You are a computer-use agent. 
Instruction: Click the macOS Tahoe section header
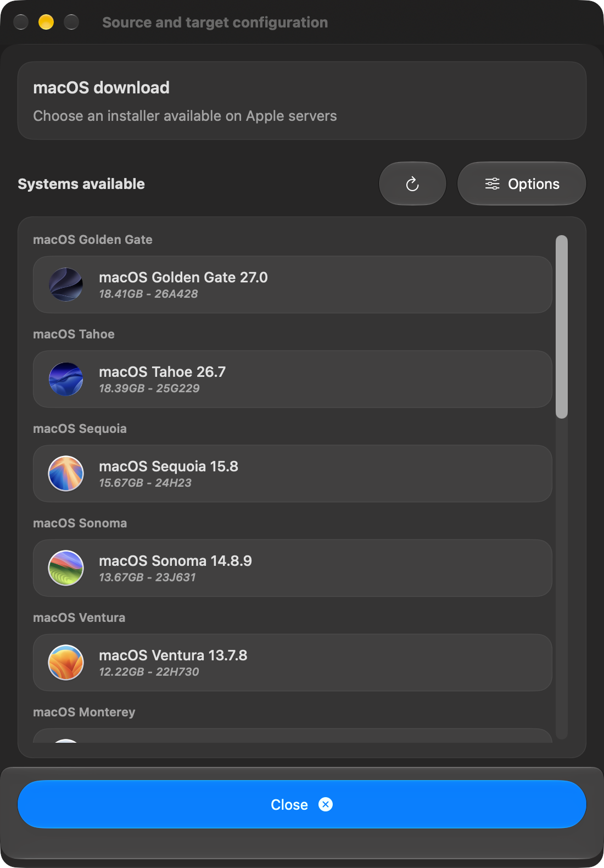(74, 334)
